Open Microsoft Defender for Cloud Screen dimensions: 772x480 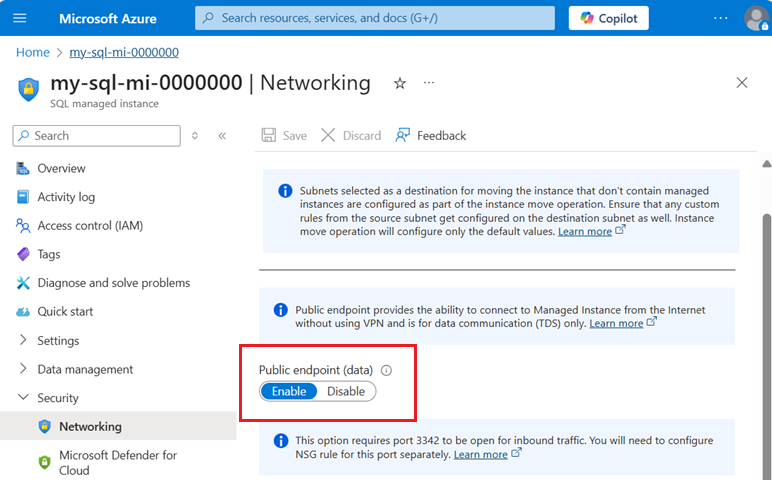tap(118, 462)
